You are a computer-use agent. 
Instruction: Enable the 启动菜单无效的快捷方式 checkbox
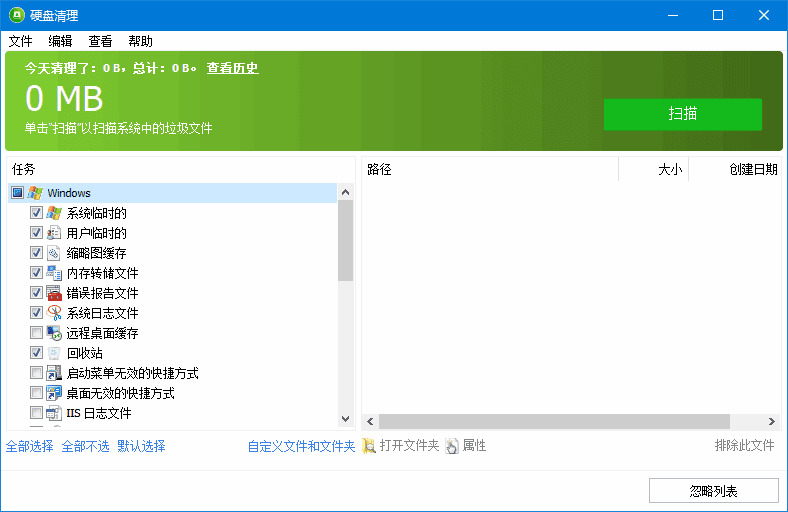[x=37, y=373]
